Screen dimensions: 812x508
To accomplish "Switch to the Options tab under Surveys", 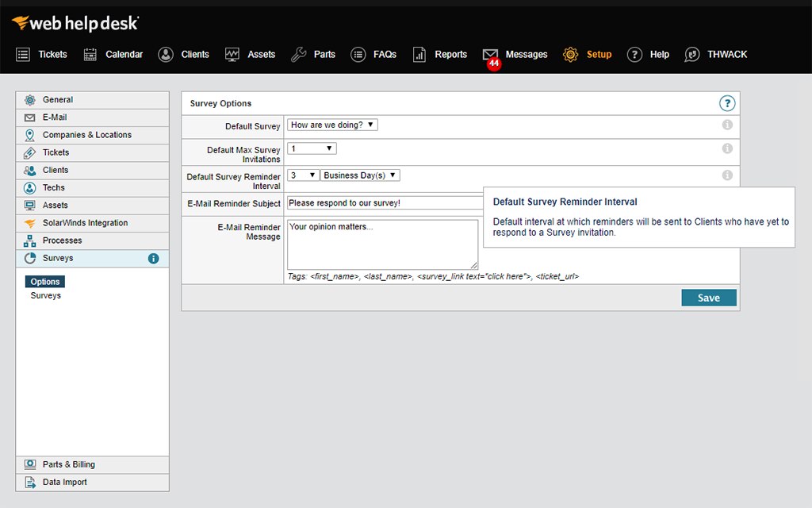I will 44,281.
